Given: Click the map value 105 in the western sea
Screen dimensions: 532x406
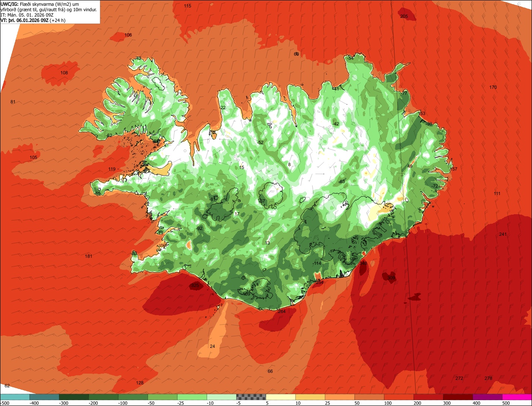Looking at the screenshot, I should [33, 157].
